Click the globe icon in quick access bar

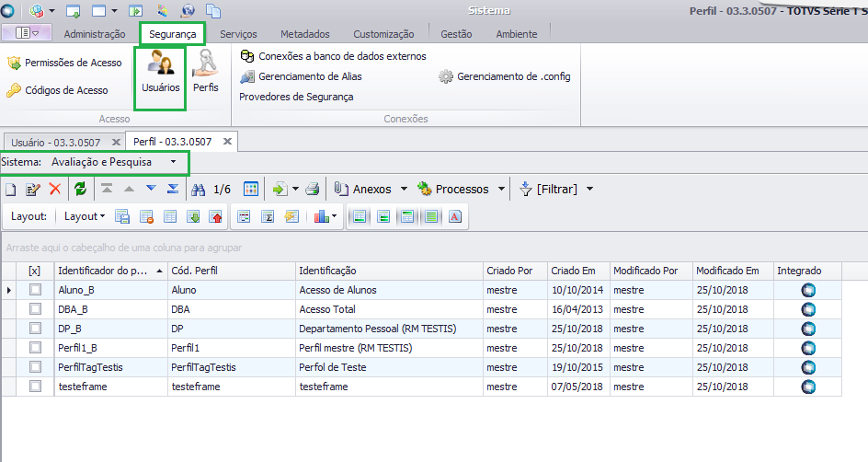(x=188, y=10)
